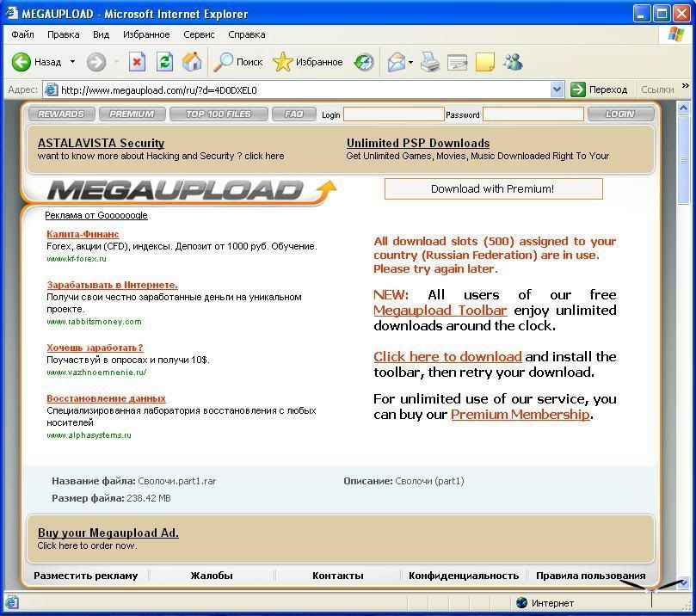Click the Калита-Финанс ad link
696x616 pixels.
tap(83, 234)
